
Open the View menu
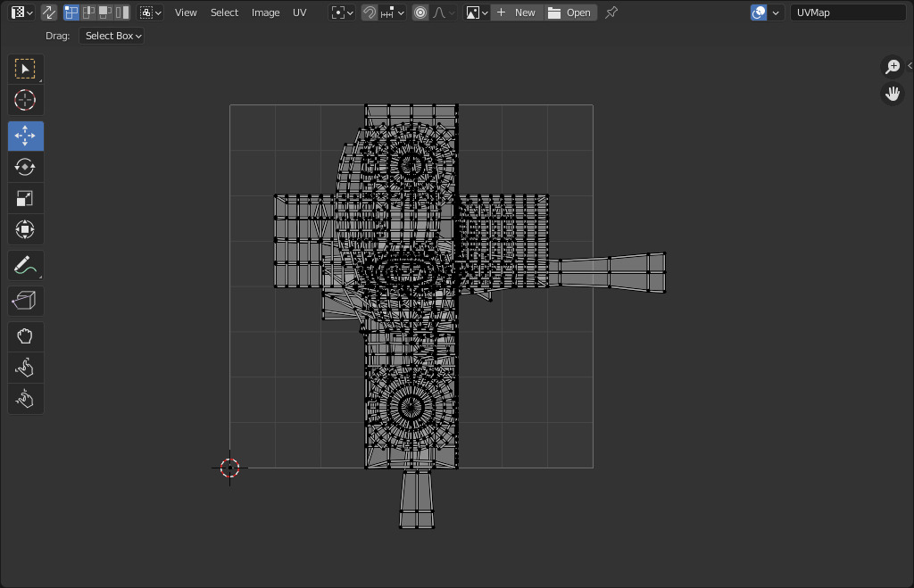pyautogui.click(x=186, y=12)
